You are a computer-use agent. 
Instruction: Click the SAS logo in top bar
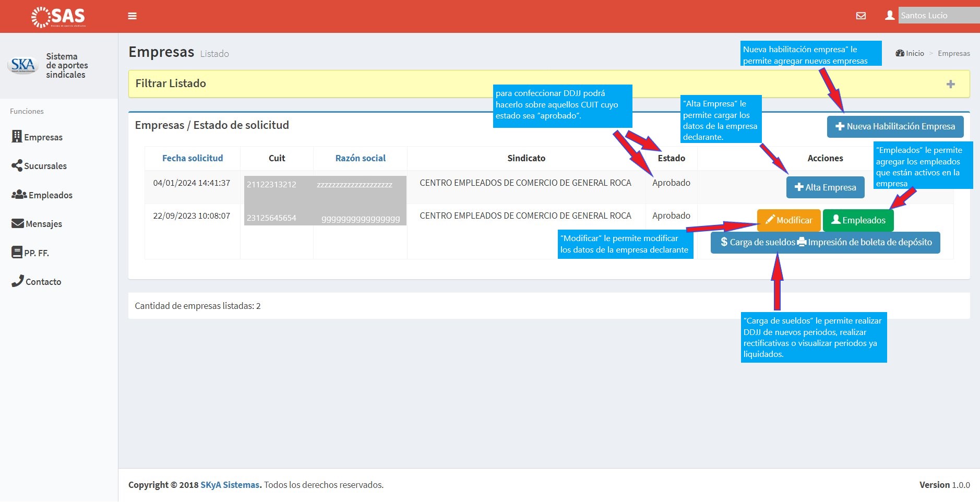pos(58,17)
